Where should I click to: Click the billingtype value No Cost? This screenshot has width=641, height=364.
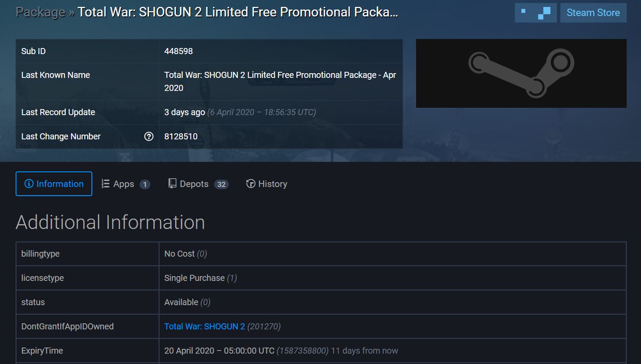179,254
